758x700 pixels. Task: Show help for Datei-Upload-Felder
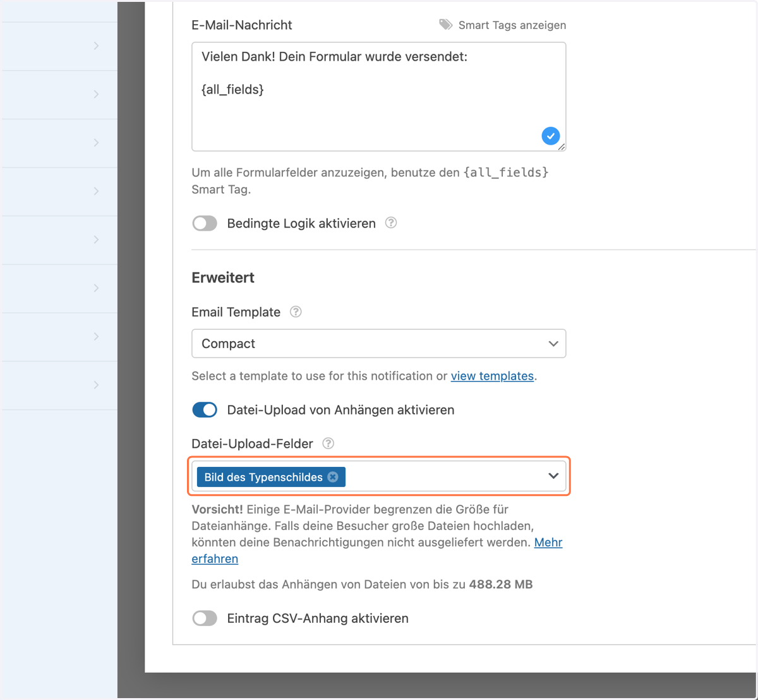(x=328, y=443)
